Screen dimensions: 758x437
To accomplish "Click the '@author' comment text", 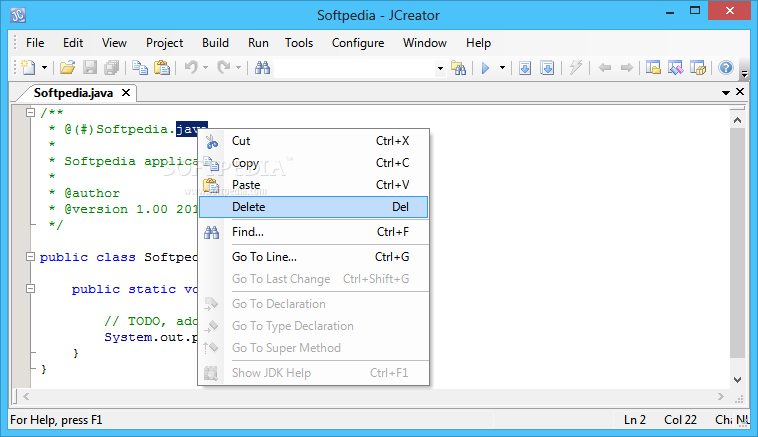I will point(92,193).
